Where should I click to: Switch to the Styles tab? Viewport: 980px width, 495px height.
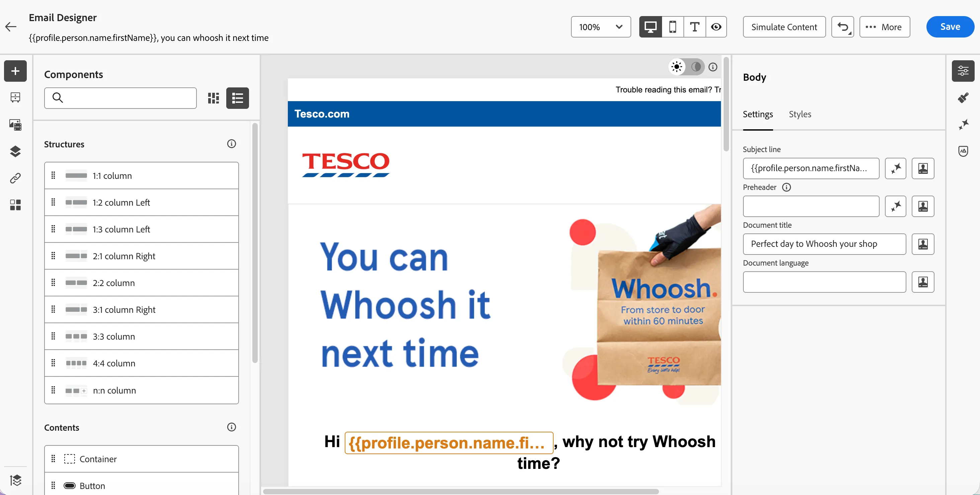(x=800, y=114)
